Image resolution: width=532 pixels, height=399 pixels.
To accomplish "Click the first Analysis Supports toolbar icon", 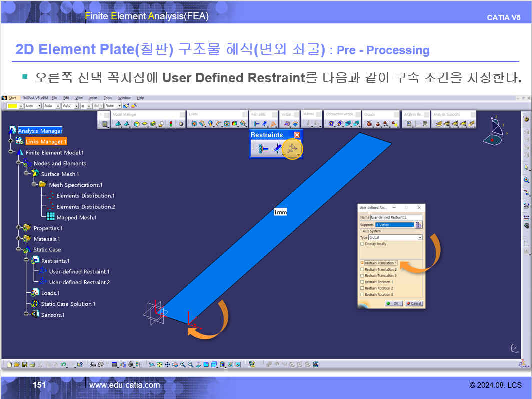I will (439, 124).
